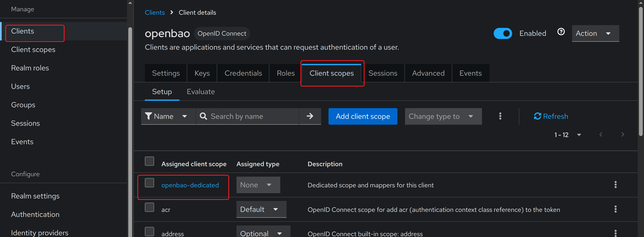644x237 pixels.
Task: Tick the select-all header checkbox
Action: (149, 162)
